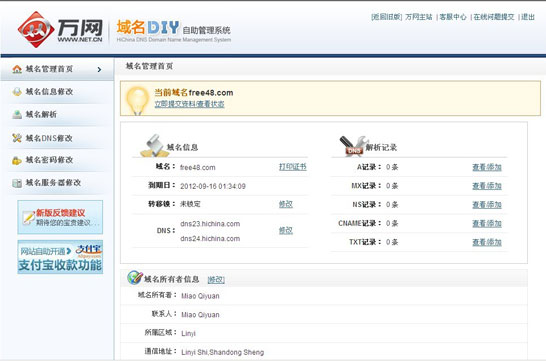The width and height of the screenshot is (546, 361).
Task: Click the tools icon beside 域名DNS修改
Action: click(x=17, y=138)
